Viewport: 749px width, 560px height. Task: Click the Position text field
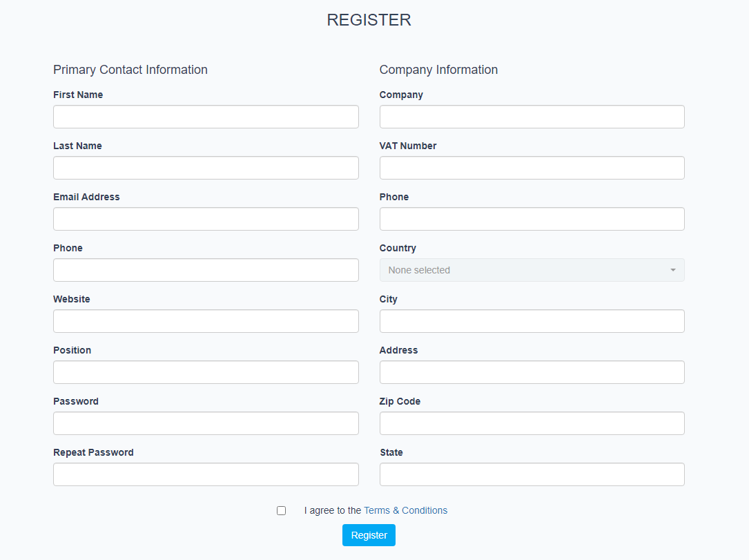(206, 372)
